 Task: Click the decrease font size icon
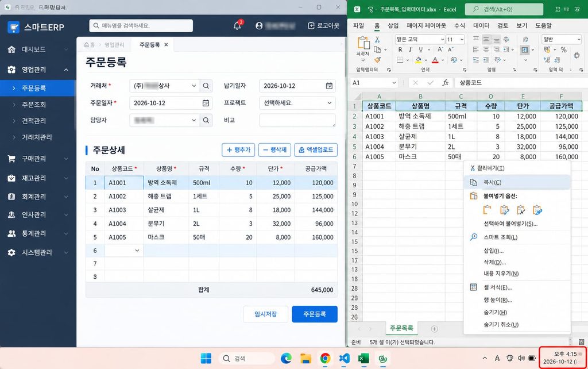tap(450, 49)
